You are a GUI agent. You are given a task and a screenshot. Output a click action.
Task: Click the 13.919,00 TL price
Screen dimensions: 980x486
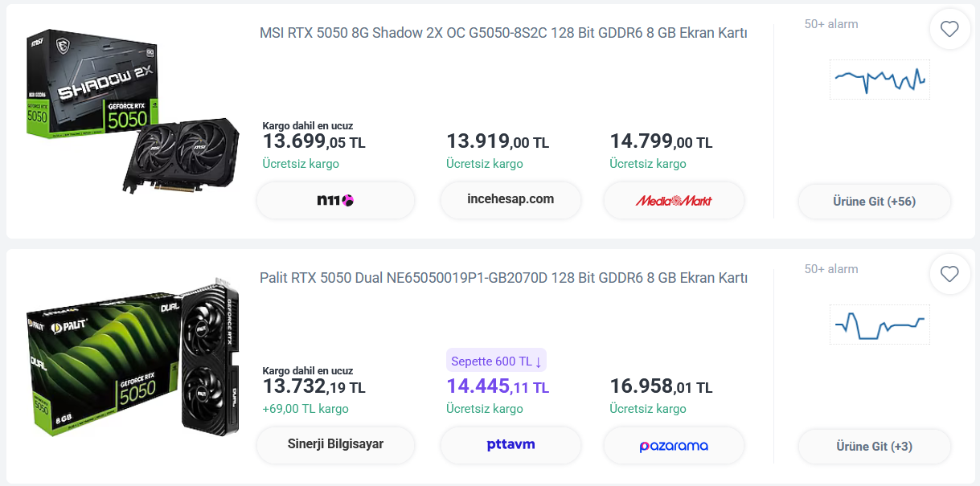[x=498, y=142]
